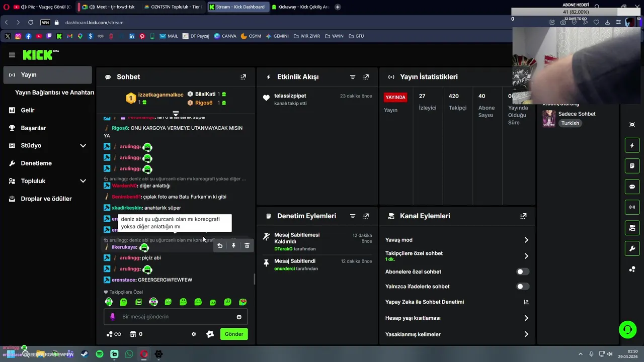Open Steam from the taskbar
Viewport: 644px width, 362px height.
[x=85, y=354]
